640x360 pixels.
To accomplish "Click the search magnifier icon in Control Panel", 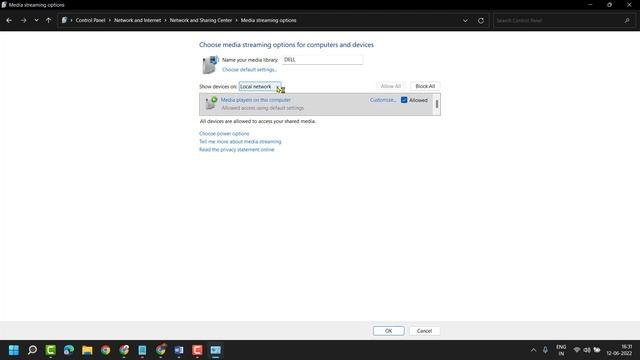I will (627, 20).
